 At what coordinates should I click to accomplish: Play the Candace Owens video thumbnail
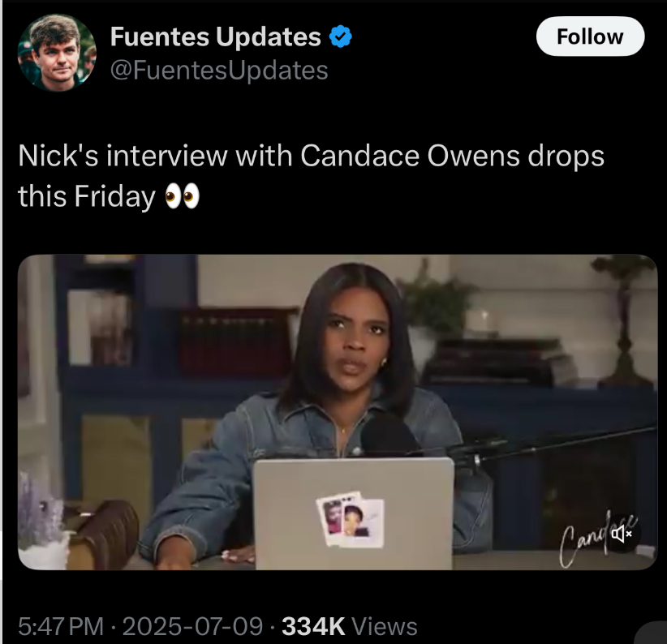(x=338, y=412)
